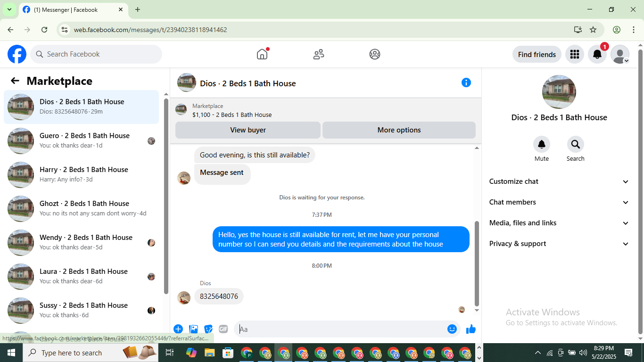Choose a GIF from the composer
644x362 pixels.
click(x=223, y=329)
